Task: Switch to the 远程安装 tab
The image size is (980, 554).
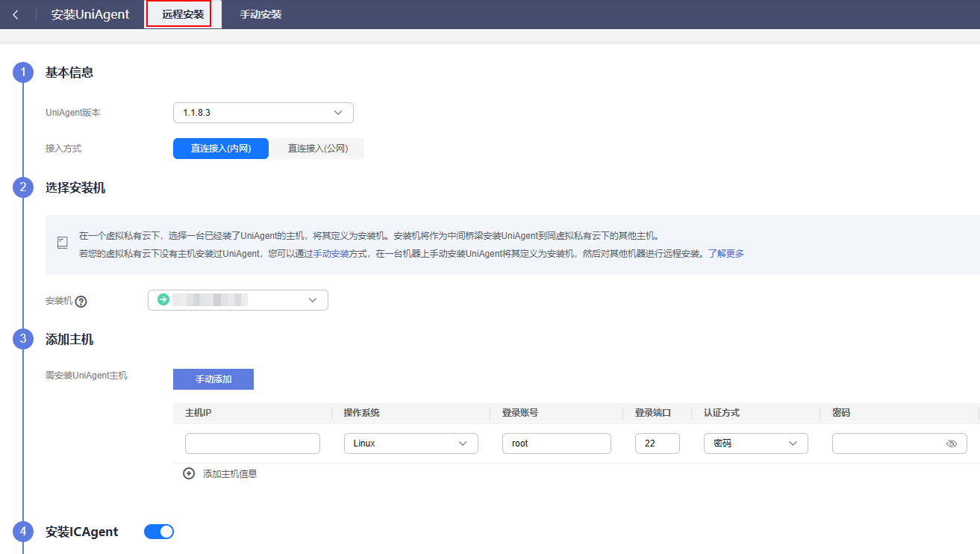Action: [183, 14]
